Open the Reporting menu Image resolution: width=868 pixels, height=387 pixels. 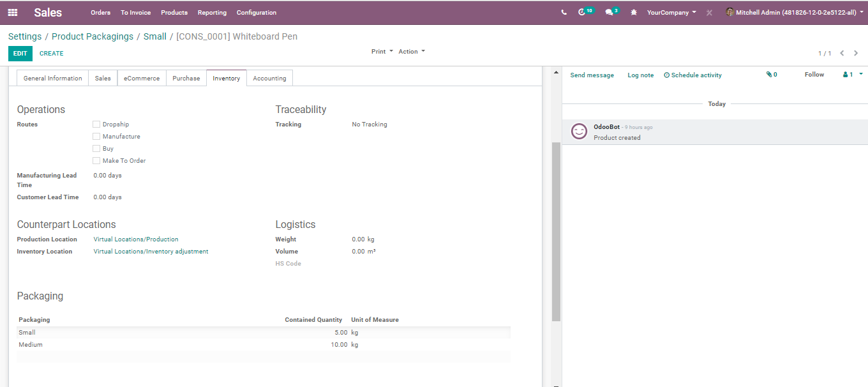click(212, 13)
